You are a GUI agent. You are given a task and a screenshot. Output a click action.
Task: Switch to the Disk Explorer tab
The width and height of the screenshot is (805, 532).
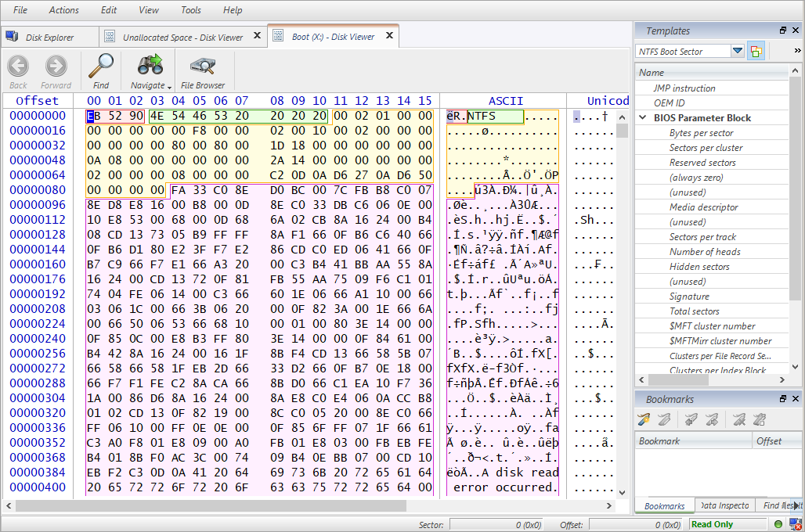pos(49,38)
